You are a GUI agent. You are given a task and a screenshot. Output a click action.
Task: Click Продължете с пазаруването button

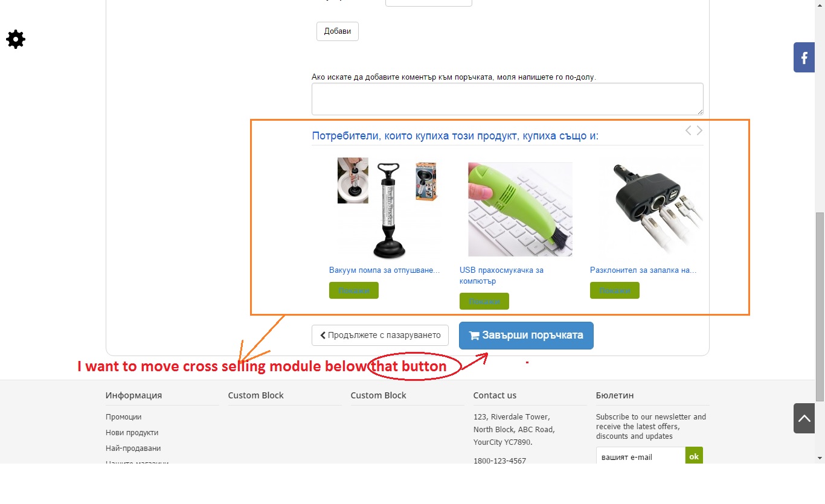(380, 336)
